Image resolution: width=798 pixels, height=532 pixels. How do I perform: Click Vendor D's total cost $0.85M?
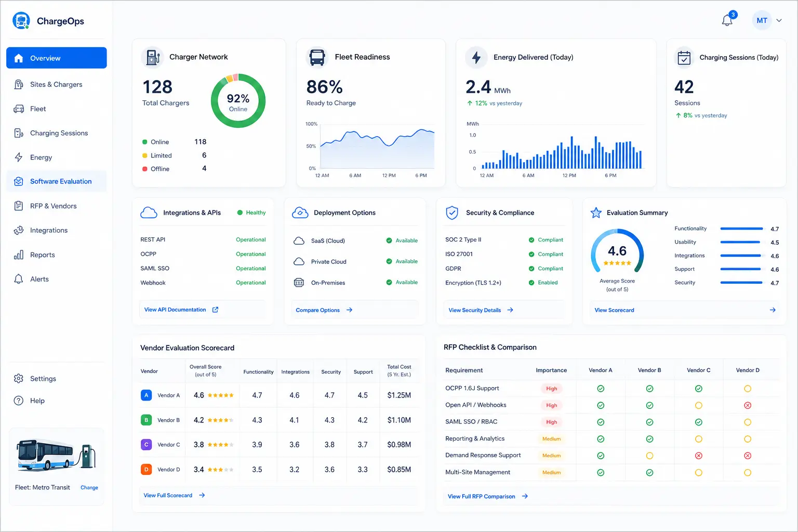coord(399,470)
